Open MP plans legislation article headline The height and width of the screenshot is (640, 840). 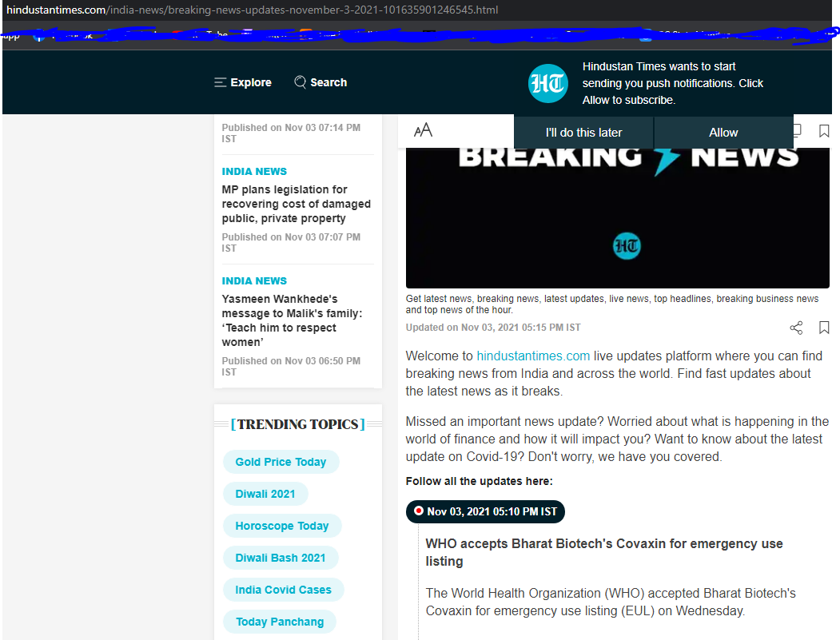[x=297, y=204]
